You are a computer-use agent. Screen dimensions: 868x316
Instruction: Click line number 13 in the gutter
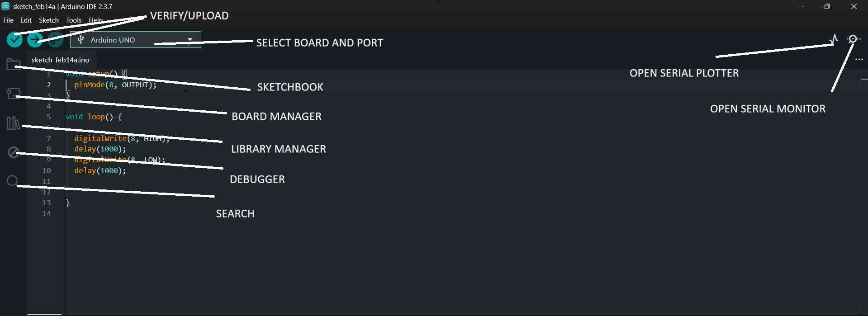pos(47,203)
